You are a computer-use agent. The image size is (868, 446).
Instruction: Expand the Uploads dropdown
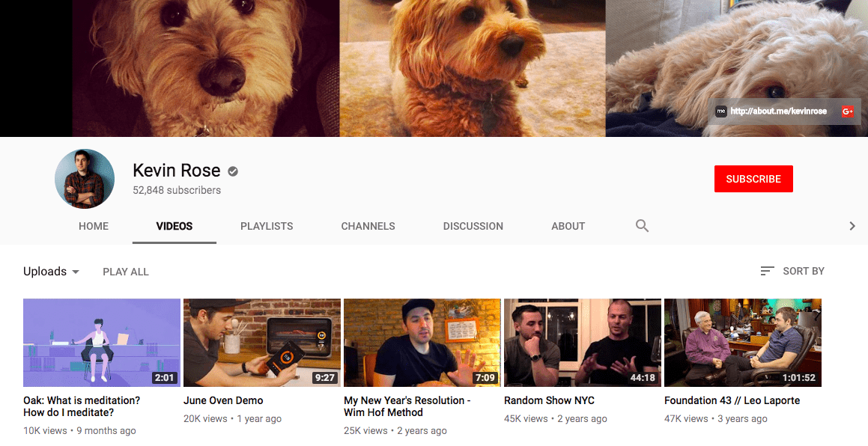tap(51, 272)
